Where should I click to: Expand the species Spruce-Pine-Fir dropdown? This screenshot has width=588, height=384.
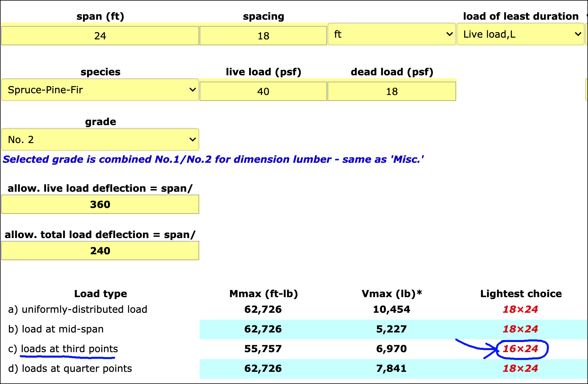100,90
